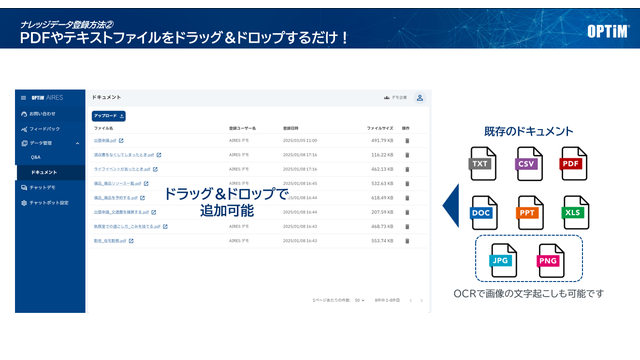Image resolution: width=640 pixels, height=360 pixels.
Task: Open the file name link dated 2025/01/08 16:45
Action: point(118,183)
